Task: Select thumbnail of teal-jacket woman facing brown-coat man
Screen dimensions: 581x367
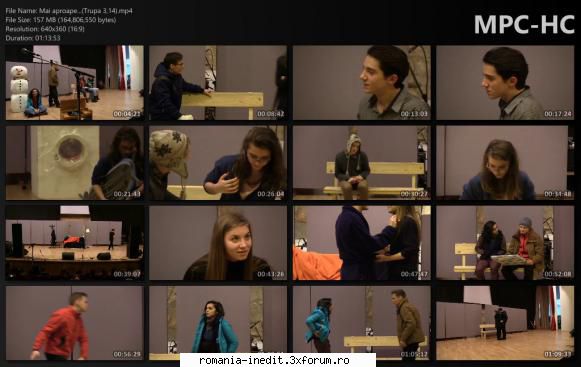Action: 362,323
